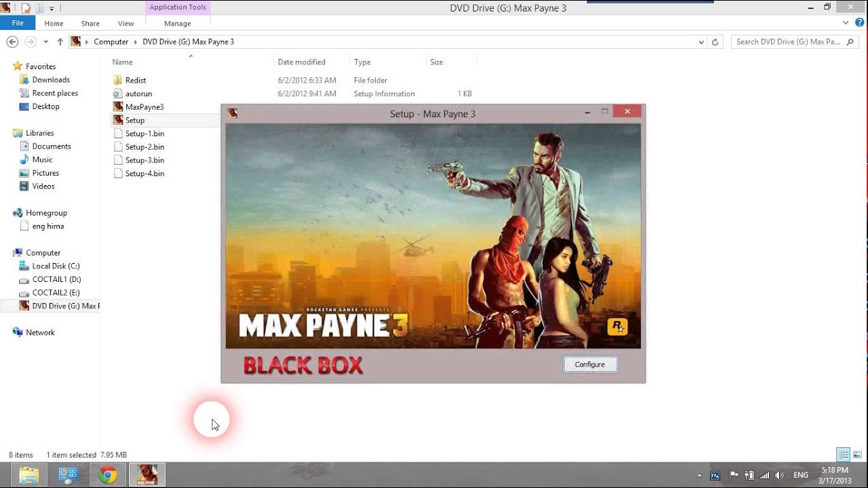Open the recent locations dropdown arrow
868x488 pixels.
tap(45, 42)
